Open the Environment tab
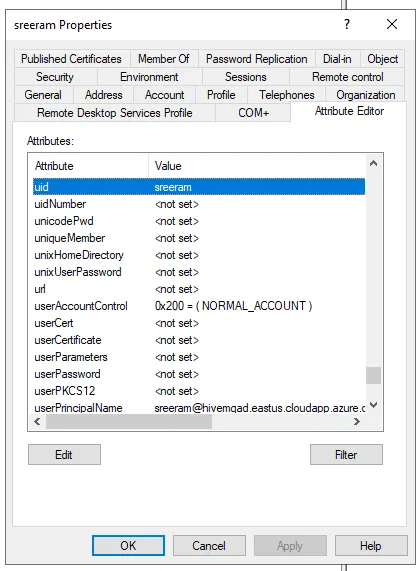Screen dimensions: 420x571 (x=149, y=77)
